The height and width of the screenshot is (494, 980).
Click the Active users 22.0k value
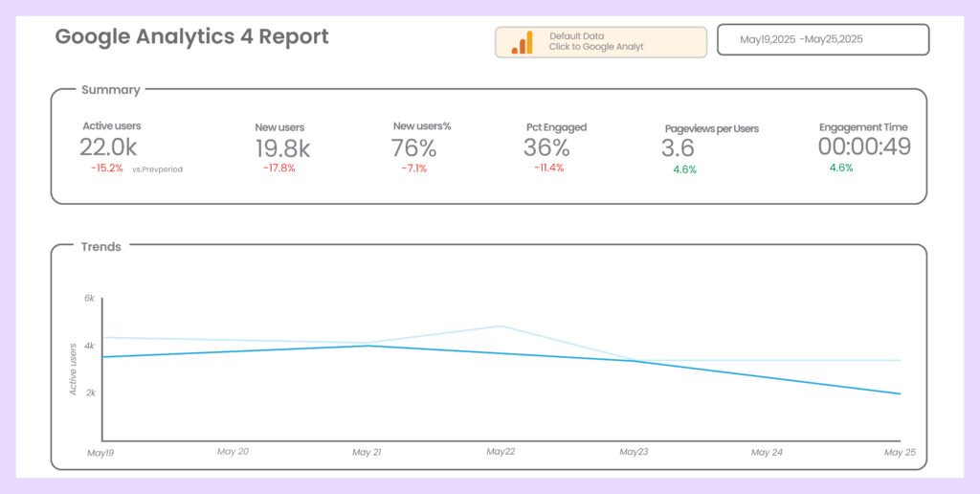click(x=108, y=147)
